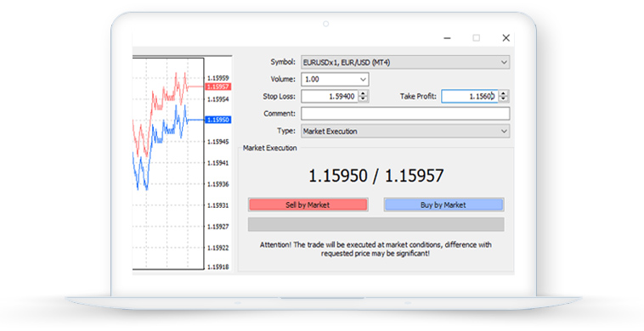Minimize the order window
644x331 pixels.
(447, 38)
